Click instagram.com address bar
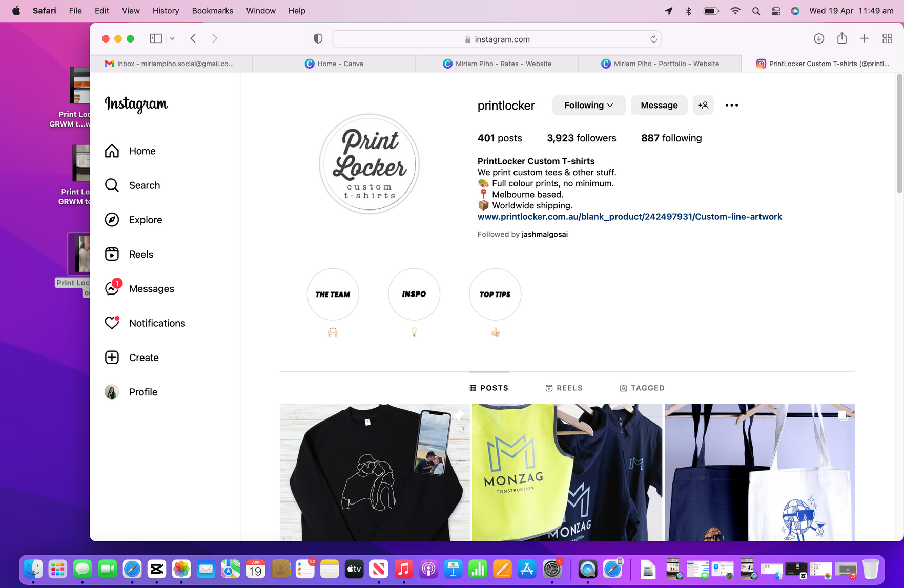Image resolution: width=904 pixels, height=588 pixels. tap(497, 39)
